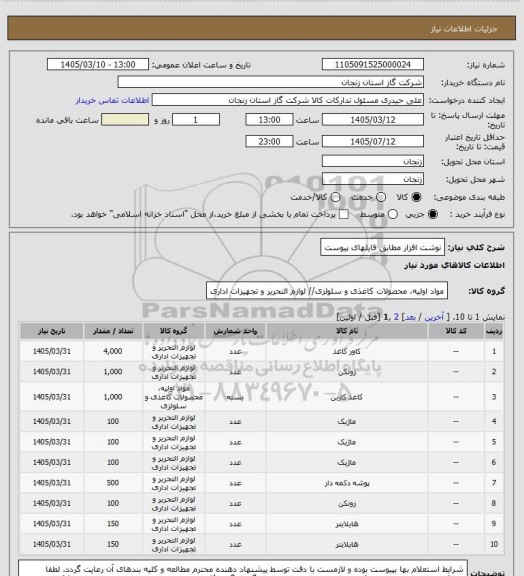Click the quantity 4,000 in row 1

pyautogui.click(x=113, y=351)
